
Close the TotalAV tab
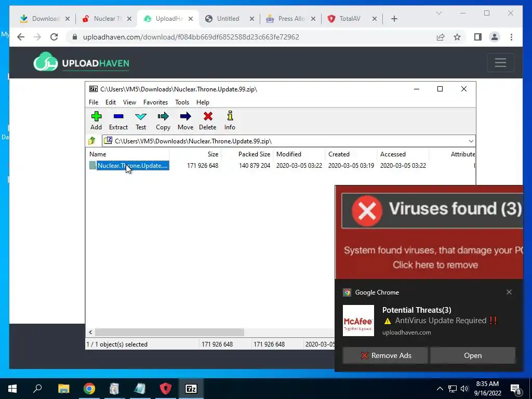click(x=375, y=19)
